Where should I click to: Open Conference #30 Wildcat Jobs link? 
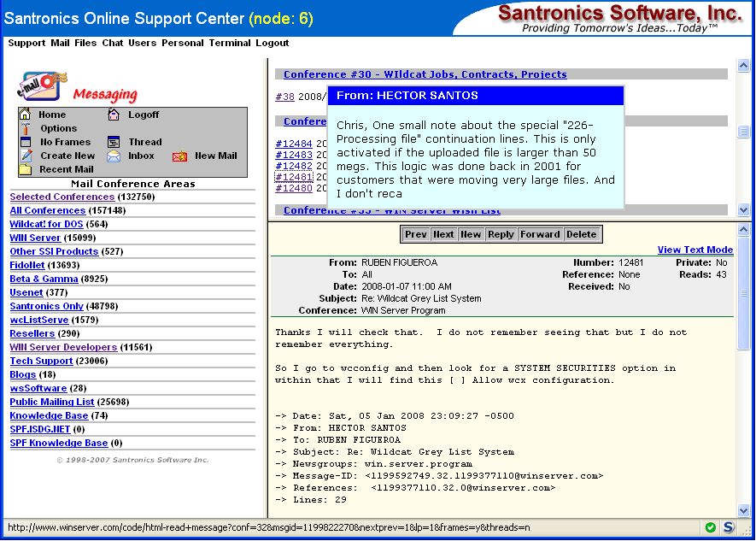425,74
